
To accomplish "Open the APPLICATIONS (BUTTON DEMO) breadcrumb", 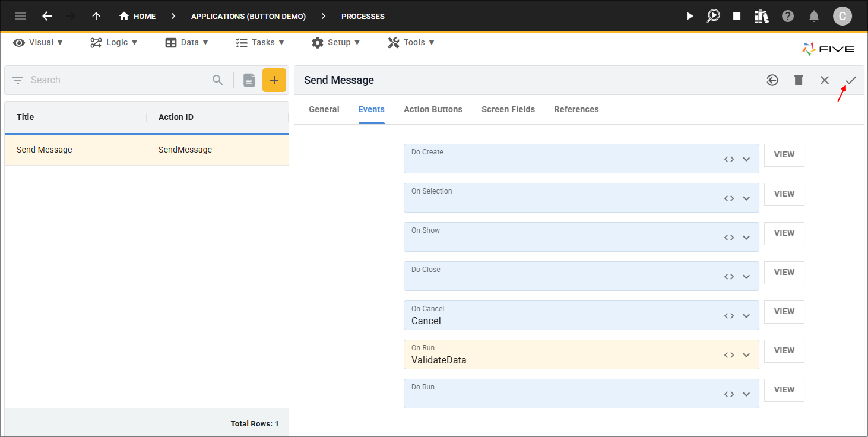I will [x=248, y=16].
